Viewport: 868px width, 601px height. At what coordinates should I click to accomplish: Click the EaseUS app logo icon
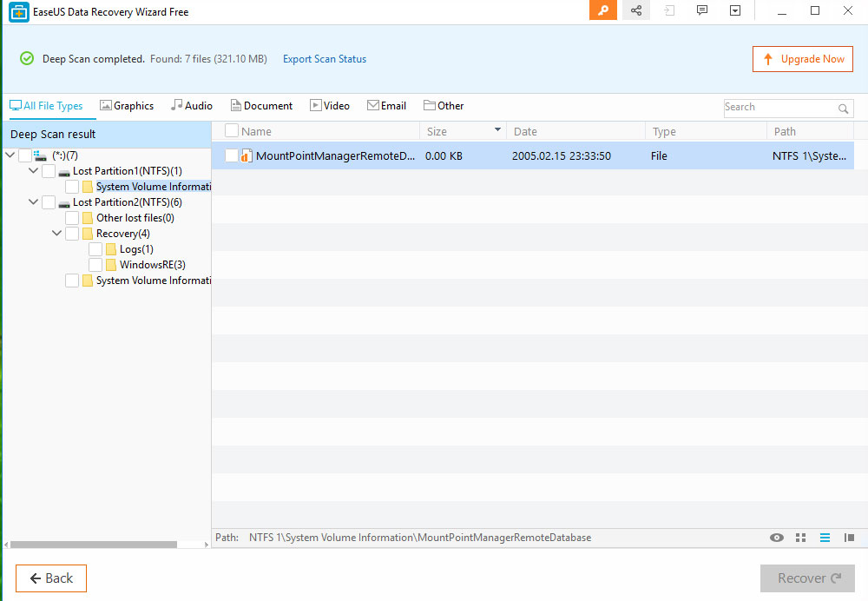(x=19, y=11)
